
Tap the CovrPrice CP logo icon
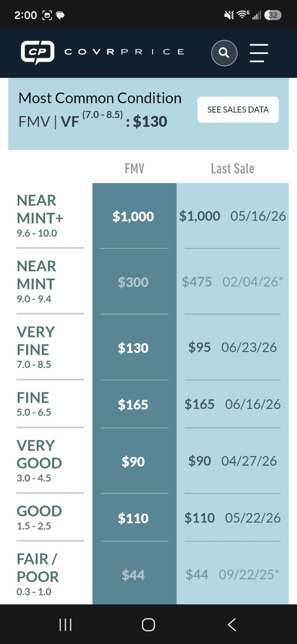[x=37, y=52]
